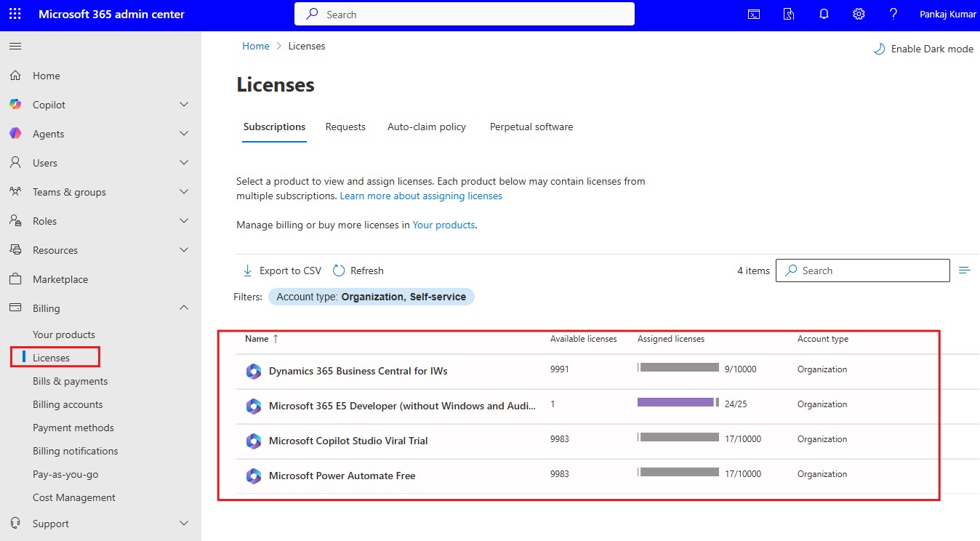Click Export to CSV

[x=281, y=270]
